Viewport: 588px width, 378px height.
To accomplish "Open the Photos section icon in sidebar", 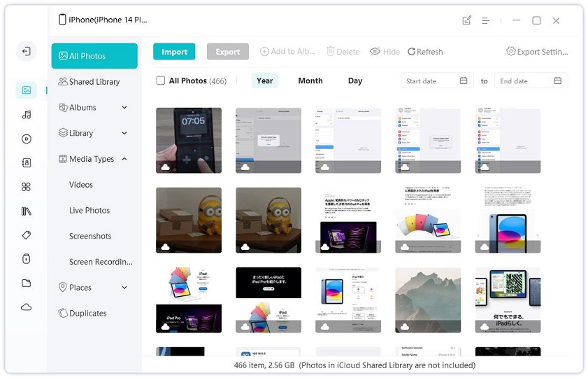I will tap(27, 90).
